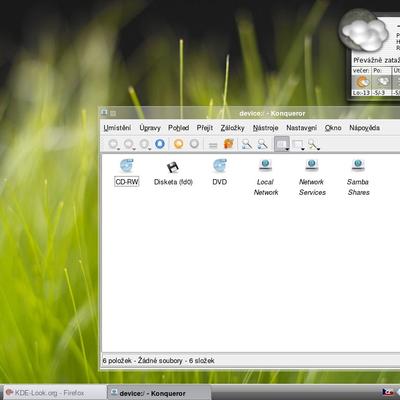Click the Konqueror window menu icon in the title bar

point(104,113)
